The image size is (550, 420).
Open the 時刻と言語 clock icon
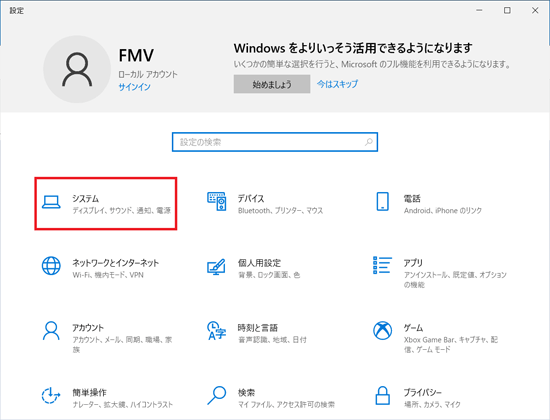[216, 331]
